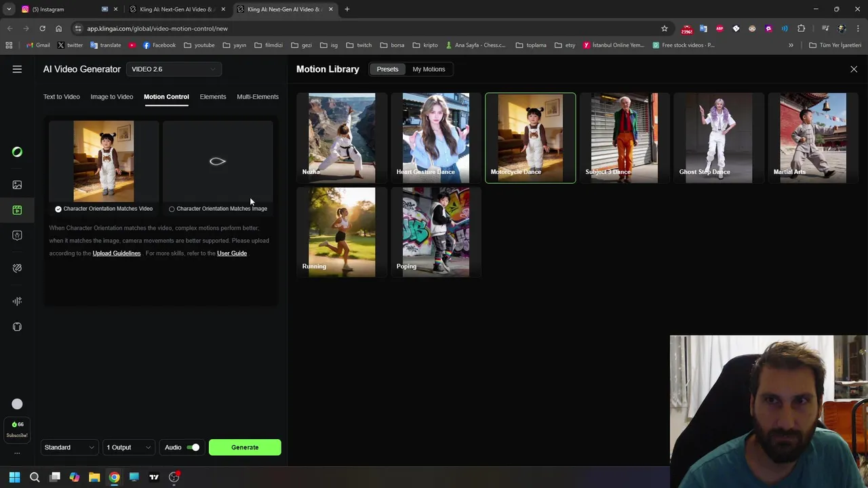Switch to the Multi-Elements tab
Viewport: 868px width, 488px height.
coord(258,96)
